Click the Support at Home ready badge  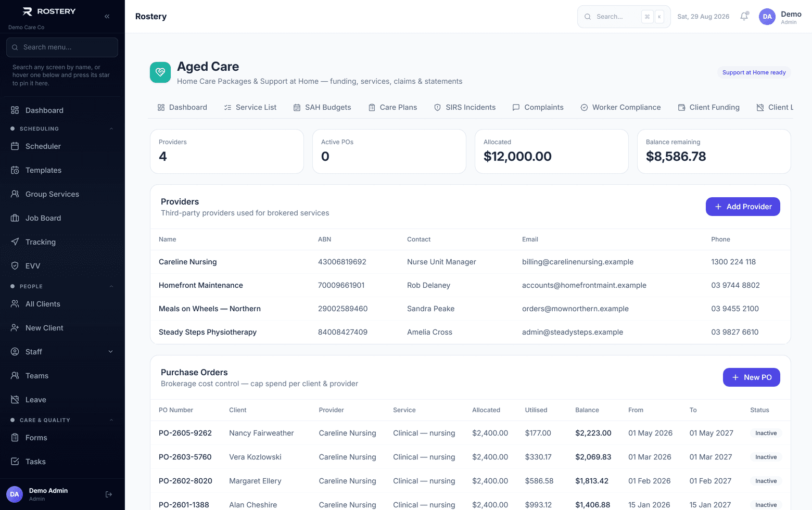point(754,72)
